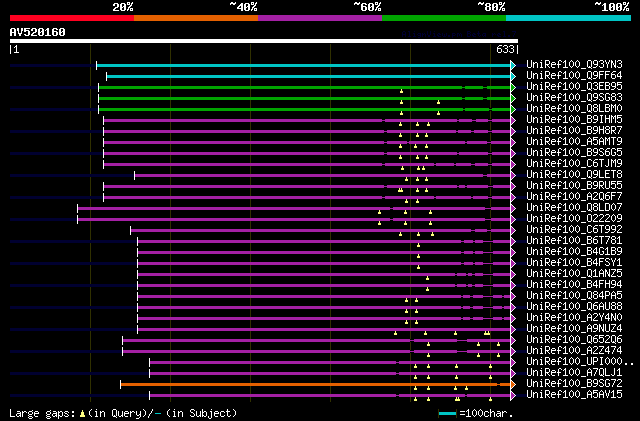Click the cyan alignment bar for Q93YN3
Screen dimensions: 640x421
click(x=303, y=65)
